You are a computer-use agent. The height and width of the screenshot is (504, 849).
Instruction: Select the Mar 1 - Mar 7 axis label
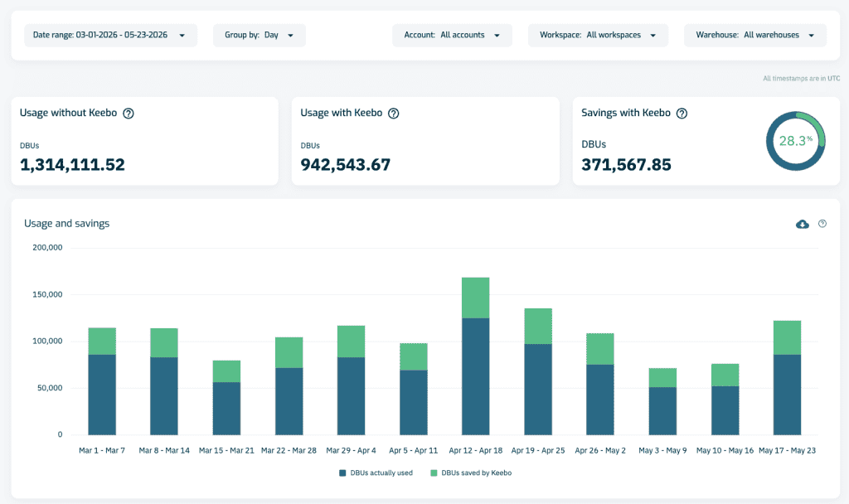102,450
